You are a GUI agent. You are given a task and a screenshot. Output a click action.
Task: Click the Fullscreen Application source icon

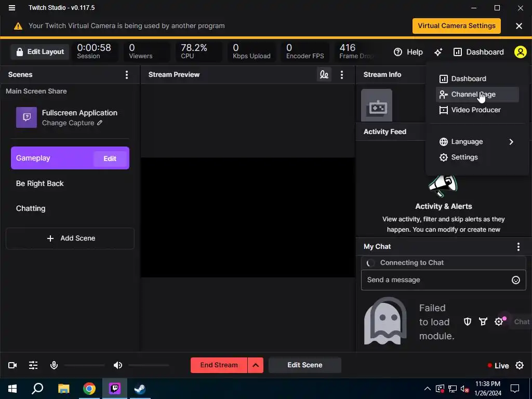26,117
